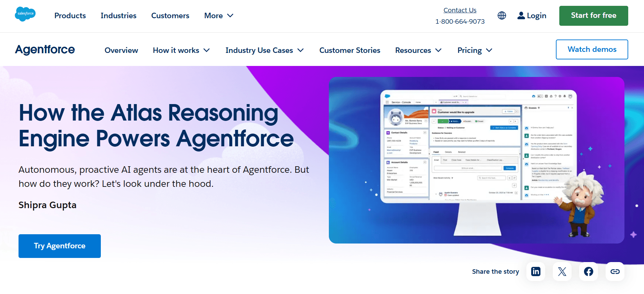Share the story on LinkedIn
Screen dimensions: 644x294
coord(536,272)
